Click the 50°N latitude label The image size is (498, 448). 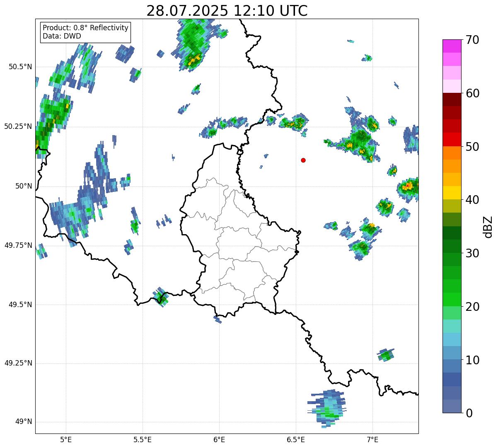[24, 186]
